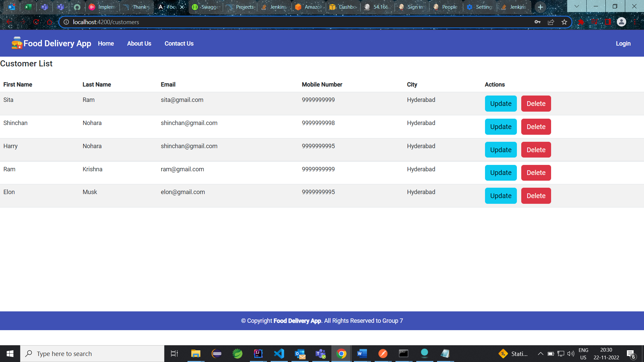Open Visual Studio Code from the taskbar
Image resolution: width=644 pixels, height=362 pixels.
coord(279,354)
